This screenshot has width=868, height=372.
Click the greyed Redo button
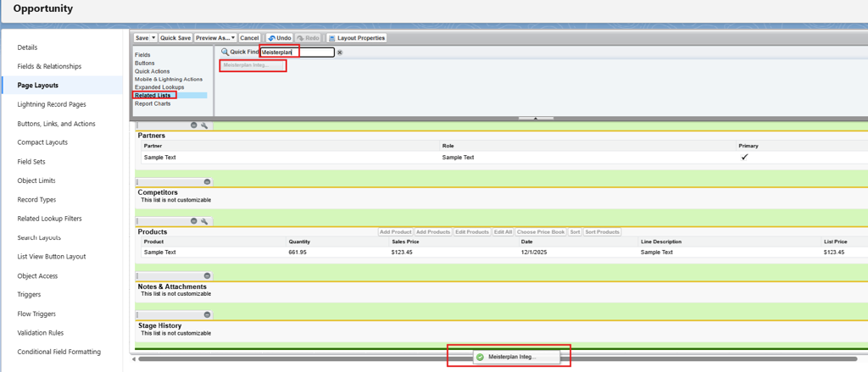pyautogui.click(x=309, y=37)
